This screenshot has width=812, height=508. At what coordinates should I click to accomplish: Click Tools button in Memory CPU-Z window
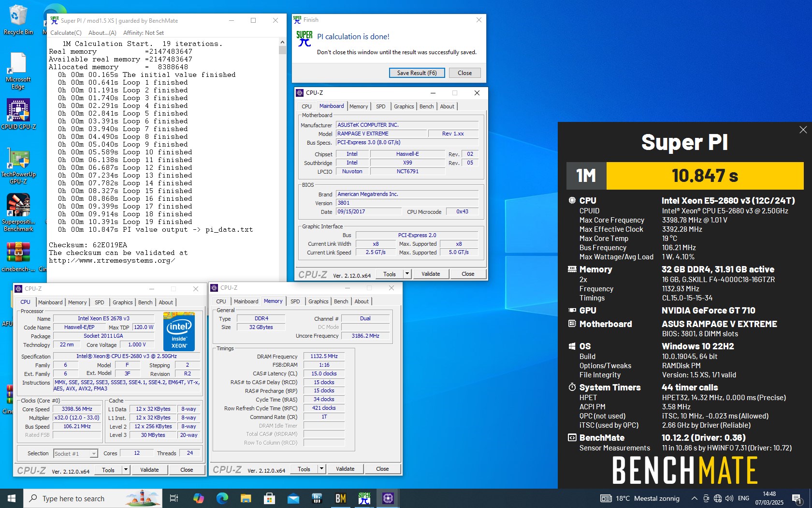tap(304, 469)
